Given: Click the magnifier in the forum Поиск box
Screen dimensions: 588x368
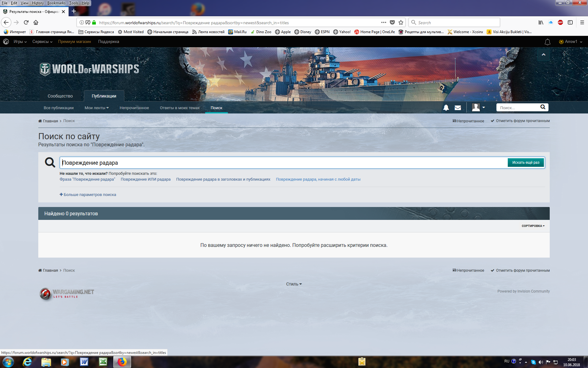Looking at the screenshot, I should click(543, 107).
